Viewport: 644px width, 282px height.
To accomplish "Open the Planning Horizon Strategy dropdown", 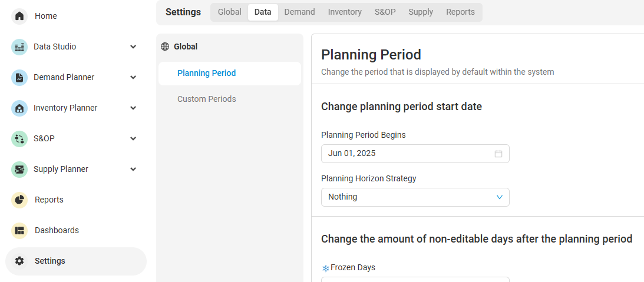I will (415, 197).
